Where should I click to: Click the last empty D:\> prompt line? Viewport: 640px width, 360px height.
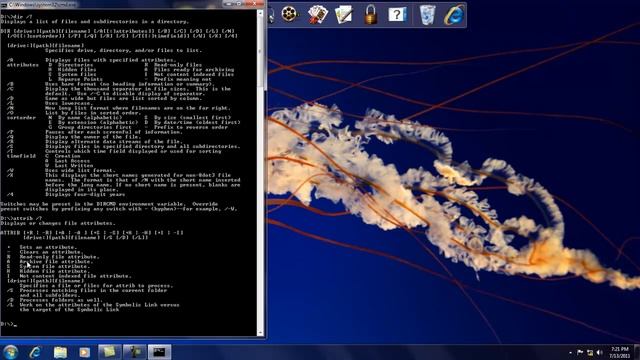click(8, 324)
